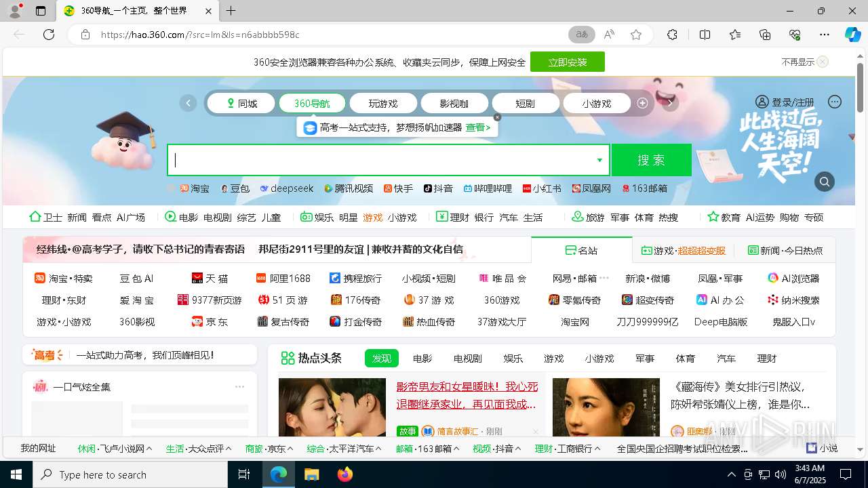The image size is (868, 488).
Task: Dismiss the 高考 tooltip banner
Action: point(497,117)
